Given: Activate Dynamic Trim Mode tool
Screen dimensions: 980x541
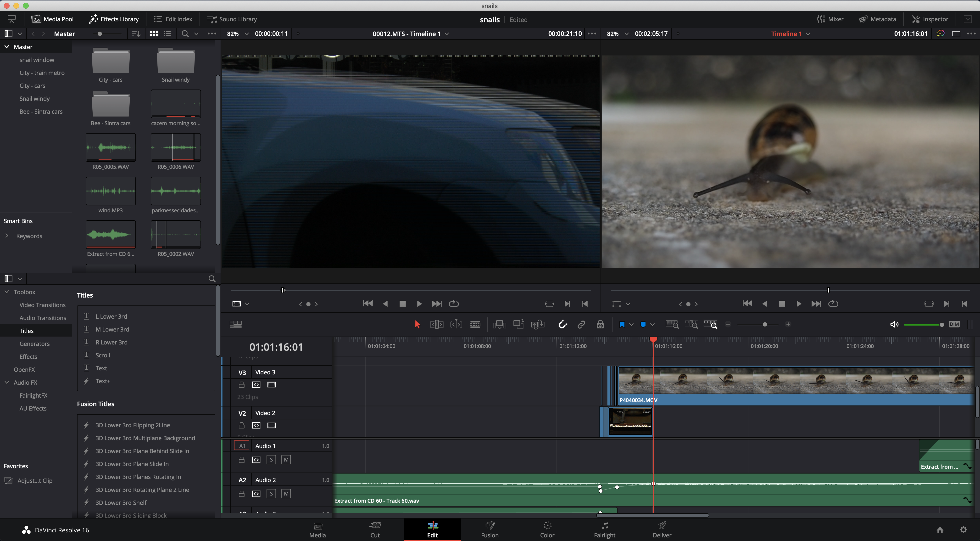Looking at the screenshot, I should pyautogui.click(x=456, y=324).
